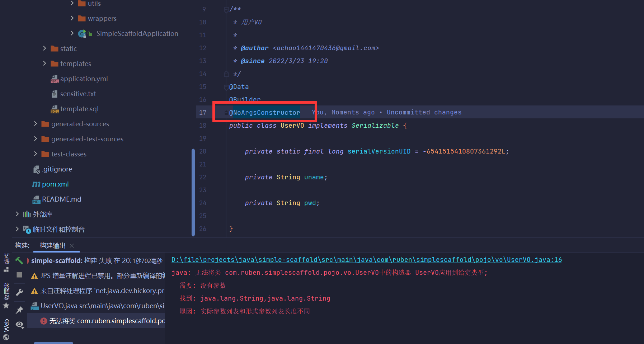Open the UserVO.java:16 error file link
The height and width of the screenshot is (344, 644).
[x=366, y=260]
